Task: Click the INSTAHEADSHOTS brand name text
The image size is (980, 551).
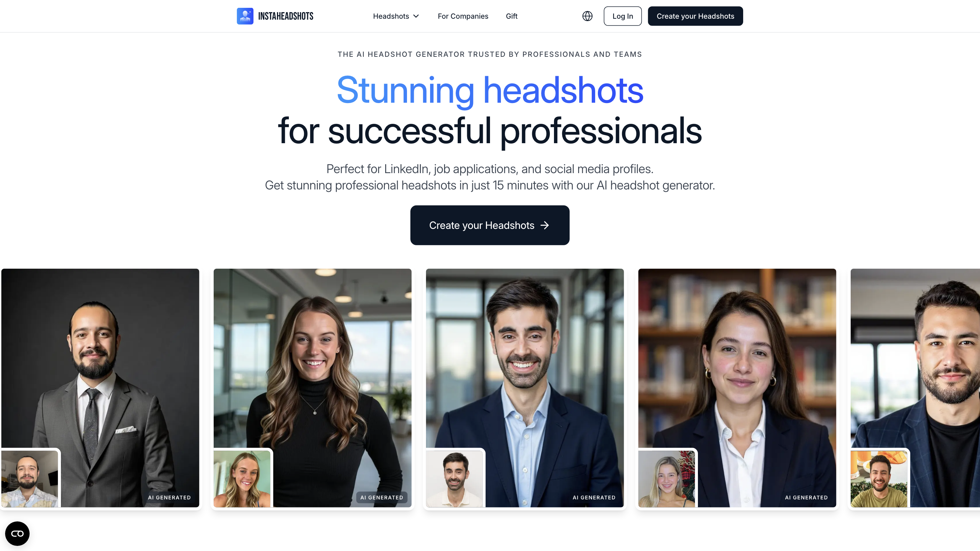Action: tap(286, 16)
